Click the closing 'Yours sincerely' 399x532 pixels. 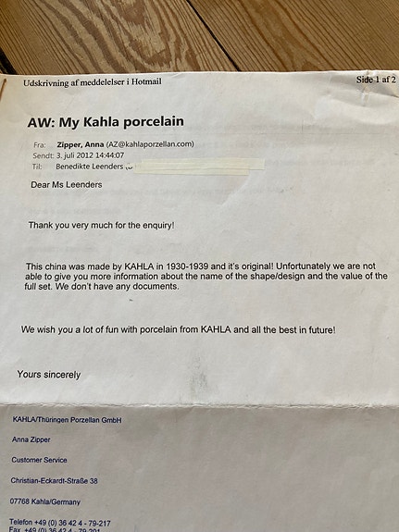[49, 375]
